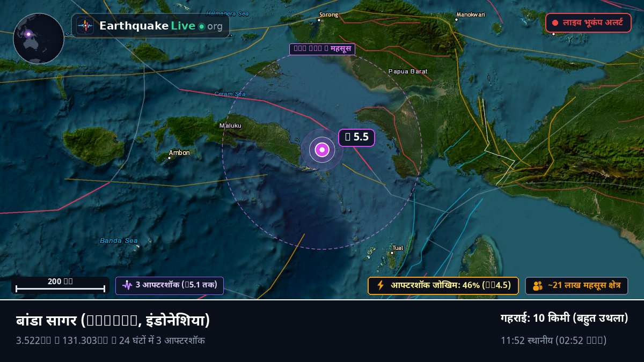The width and height of the screenshot is (644, 362).
Task: Click the 'आफ्टरशॉक जोखिम: 46%' chip
Action: tap(443, 285)
